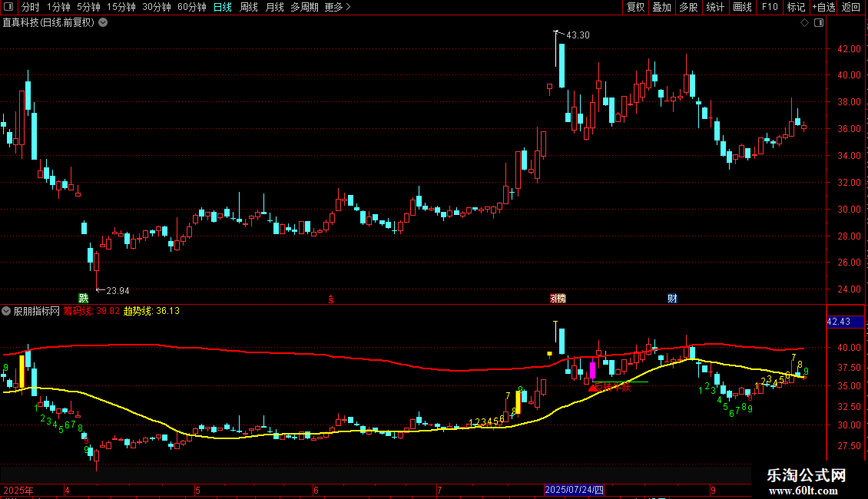The image size is (868, 499).
Task: Toggle right side panel icon in chart
Action: (x=819, y=23)
